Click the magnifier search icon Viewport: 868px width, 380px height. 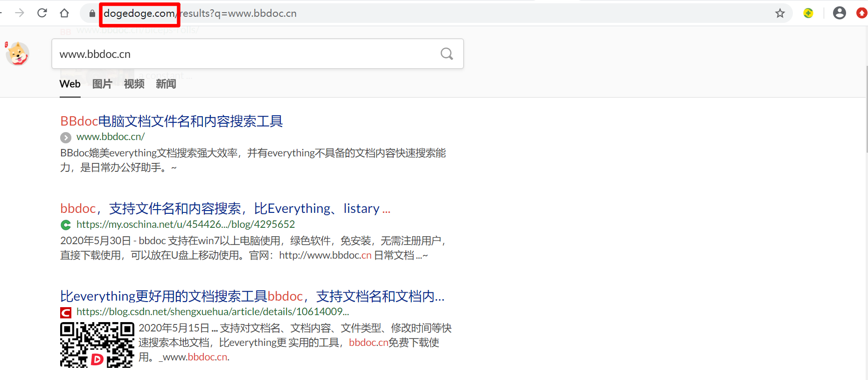(447, 54)
